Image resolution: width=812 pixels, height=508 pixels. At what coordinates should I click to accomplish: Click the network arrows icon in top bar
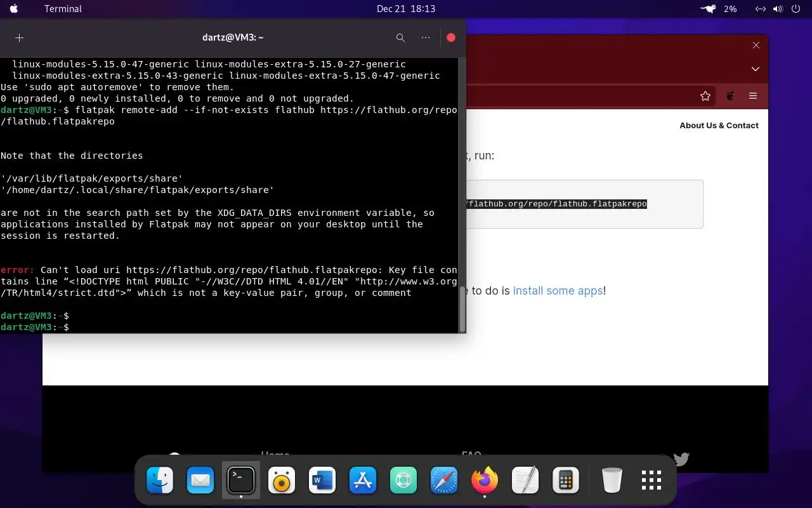pos(760,9)
